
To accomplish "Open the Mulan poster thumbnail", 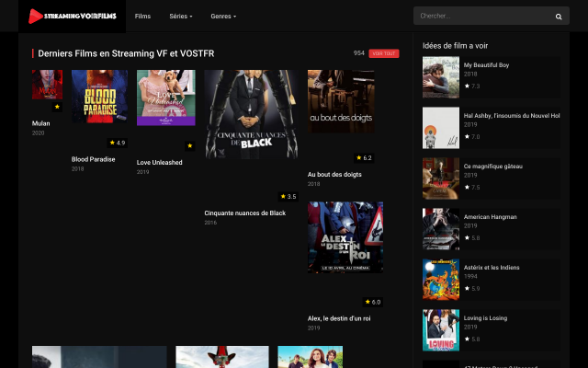I will coord(47,85).
